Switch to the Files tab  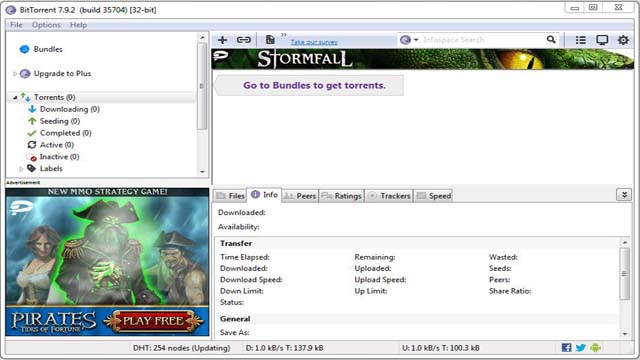click(231, 196)
